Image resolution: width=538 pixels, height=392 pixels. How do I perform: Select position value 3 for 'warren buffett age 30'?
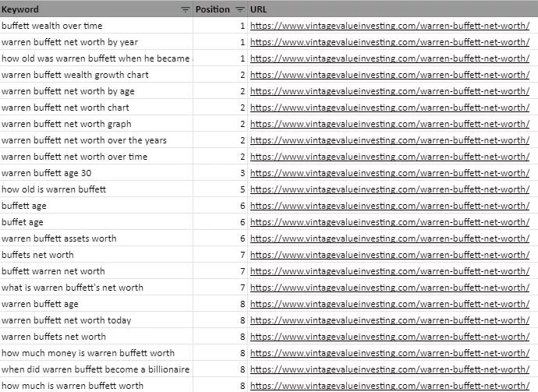pyautogui.click(x=220, y=173)
